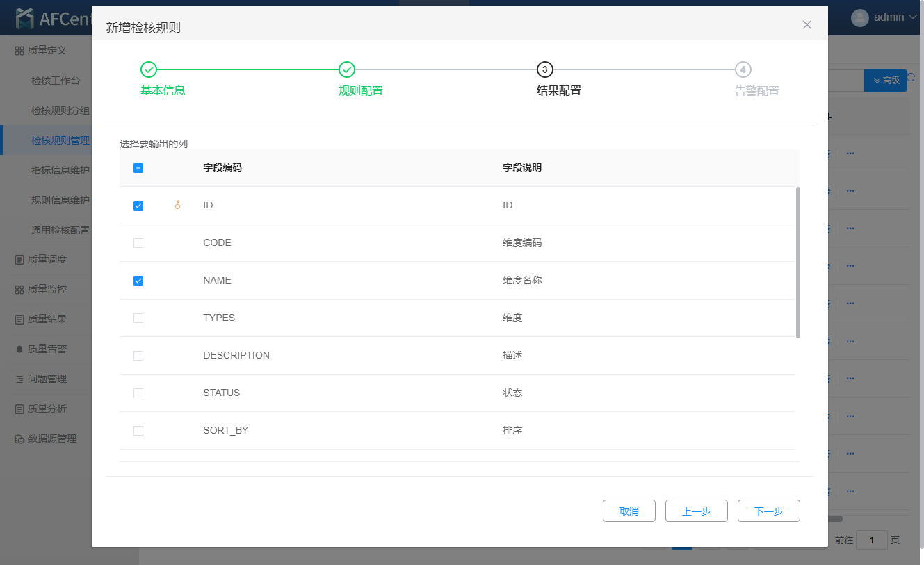
Task: Click the 维度编码 description cell
Action: tap(522, 243)
